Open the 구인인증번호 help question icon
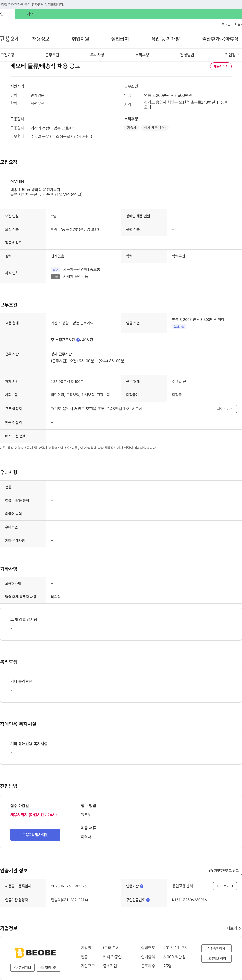The width and height of the screenshot is (242, 980). coord(148,900)
